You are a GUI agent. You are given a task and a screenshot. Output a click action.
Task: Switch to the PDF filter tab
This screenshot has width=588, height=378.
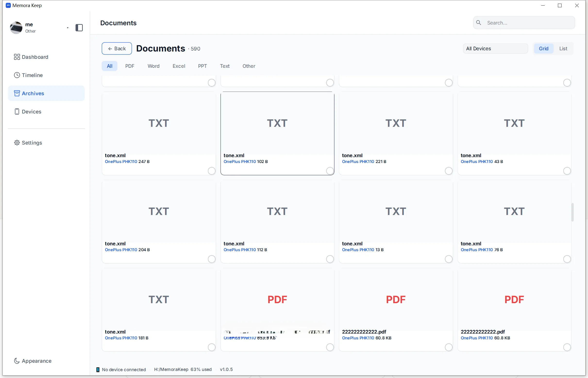(x=130, y=66)
